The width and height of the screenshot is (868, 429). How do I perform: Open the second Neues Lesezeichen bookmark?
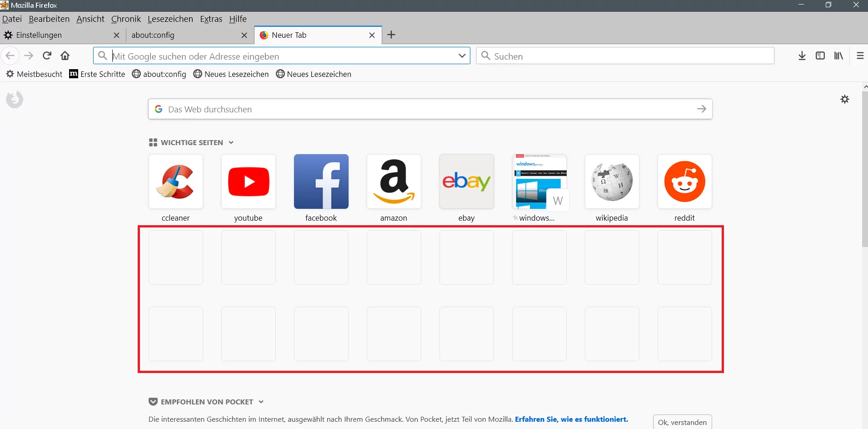314,74
